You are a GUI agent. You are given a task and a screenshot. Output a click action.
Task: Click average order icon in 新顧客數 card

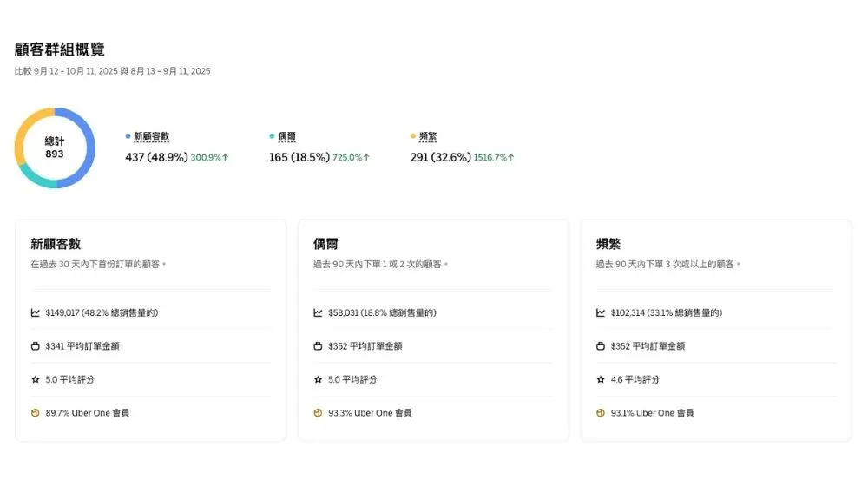pyautogui.click(x=36, y=346)
